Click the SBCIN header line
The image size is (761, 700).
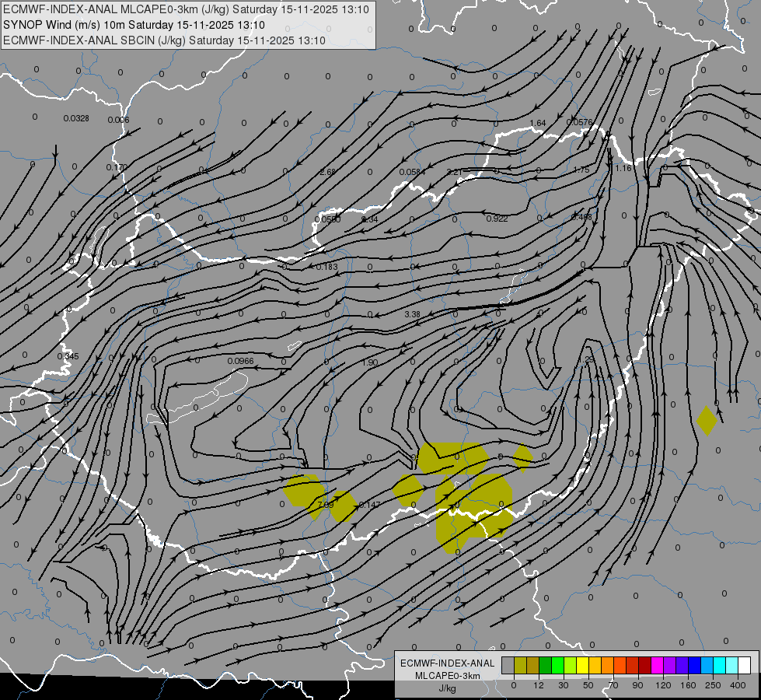(x=164, y=40)
